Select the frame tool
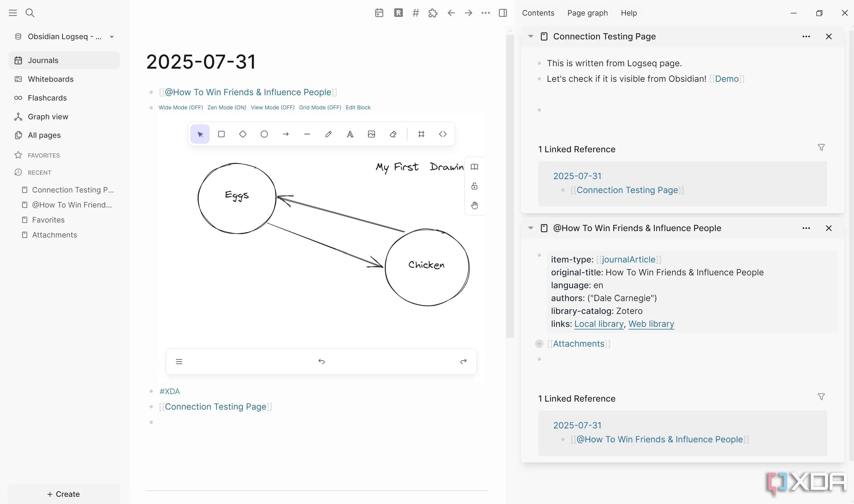Screen dimensions: 854x504 (x=421, y=134)
